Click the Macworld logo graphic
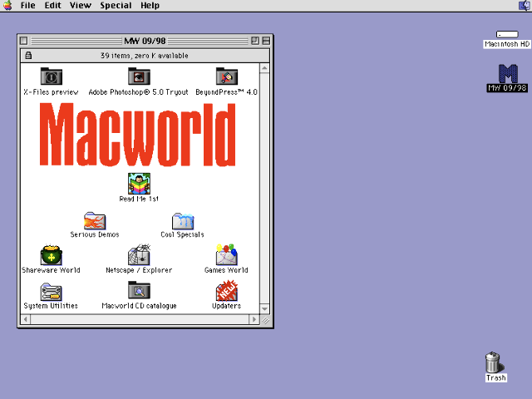Screen dimensions: 532x399 137,135
